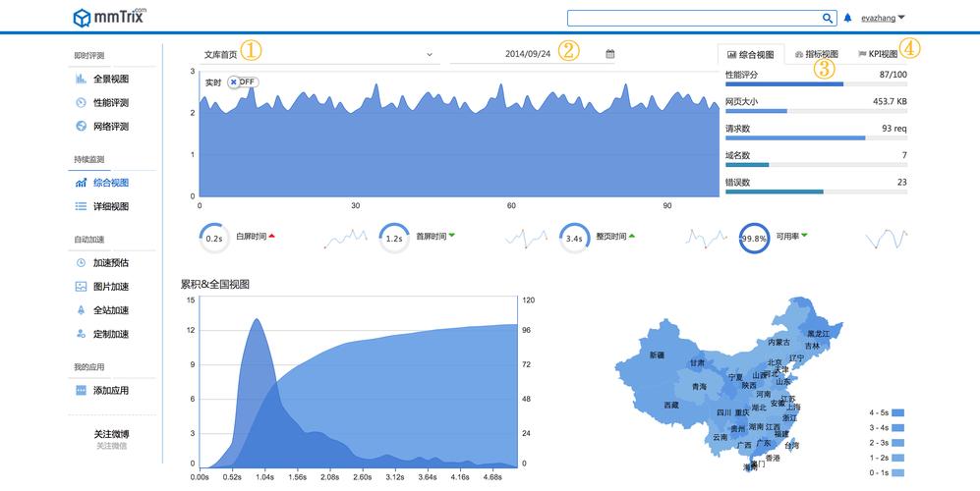Click the mmTrix logo
The image size is (980, 491).
click(x=110, y=17)
